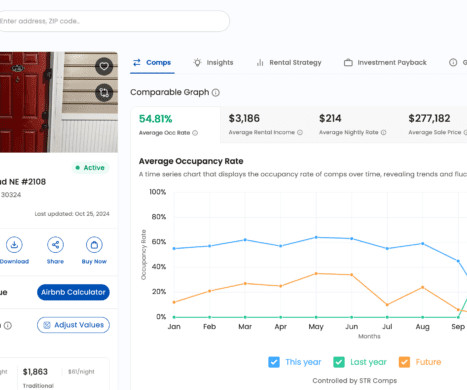Click the Comparable Graph info icon
467x390 pixels.
216,93
